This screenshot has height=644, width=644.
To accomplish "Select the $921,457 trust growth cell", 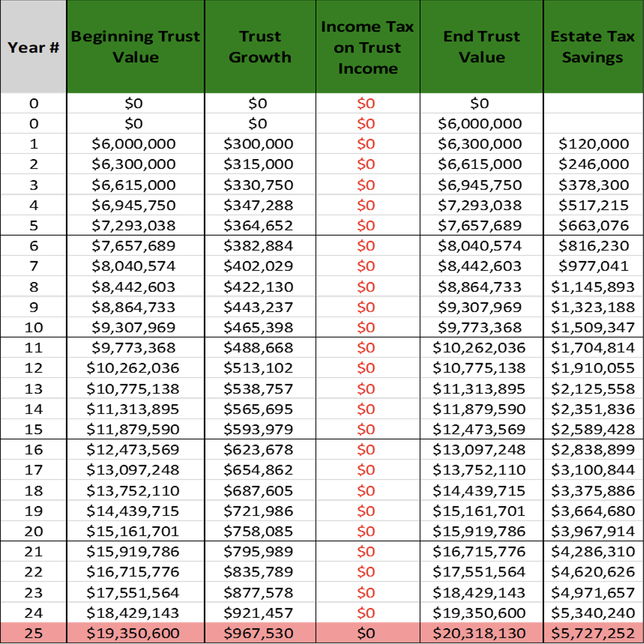I will click(x=260, y=613).
